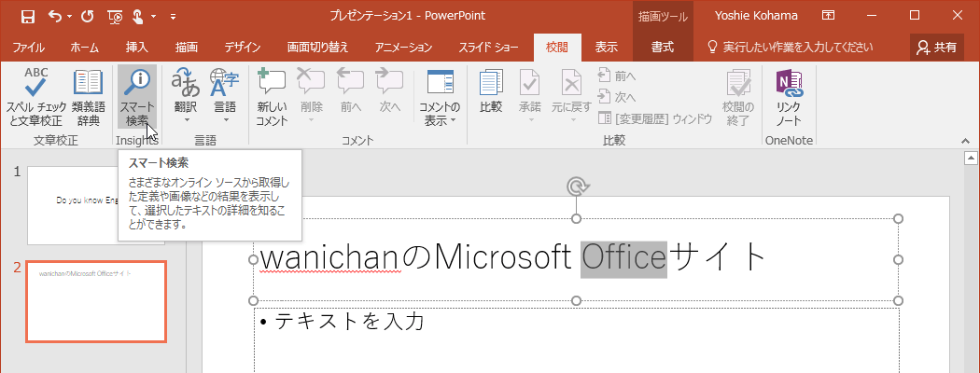Image resolution: width=980 pixels, height=373 pixels.
Task: Switch to the アニメーション tab
Action: coord(403,47)
